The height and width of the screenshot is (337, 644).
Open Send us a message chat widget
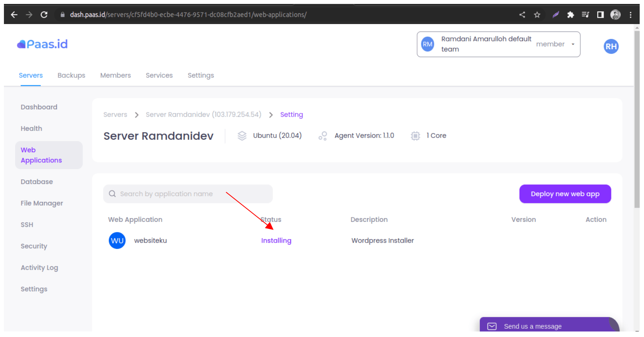532,326
